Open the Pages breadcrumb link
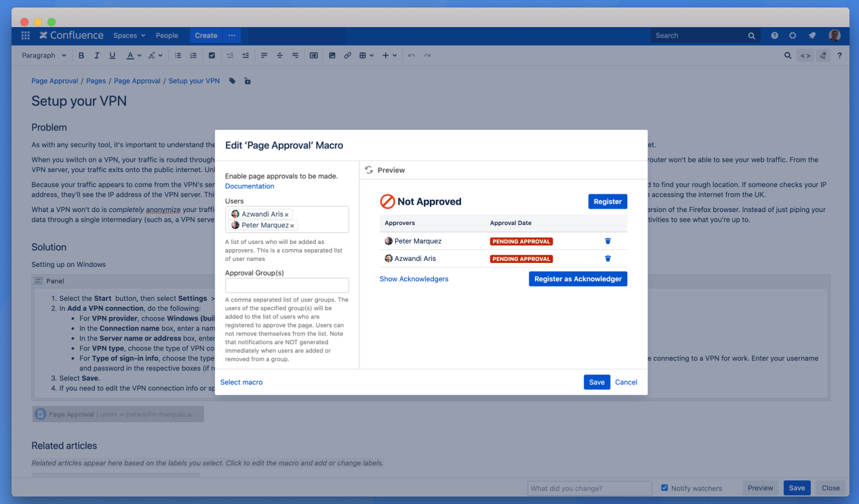 (x=96, y=81)
